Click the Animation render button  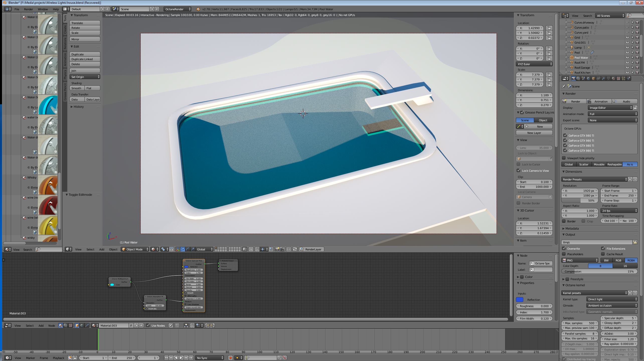click(x=599, y=102)
